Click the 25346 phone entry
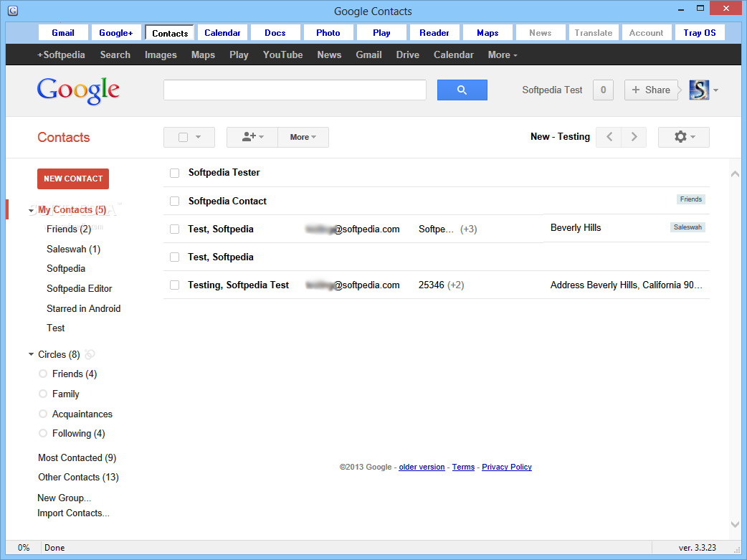 [x=431, y=285]
